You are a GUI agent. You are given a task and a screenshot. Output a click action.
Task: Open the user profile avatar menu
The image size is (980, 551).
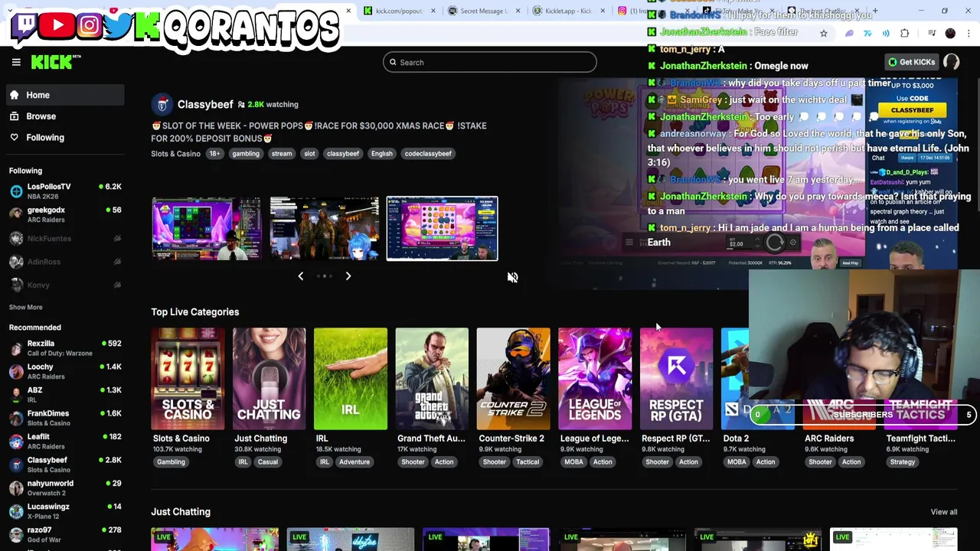click(952, 62)
